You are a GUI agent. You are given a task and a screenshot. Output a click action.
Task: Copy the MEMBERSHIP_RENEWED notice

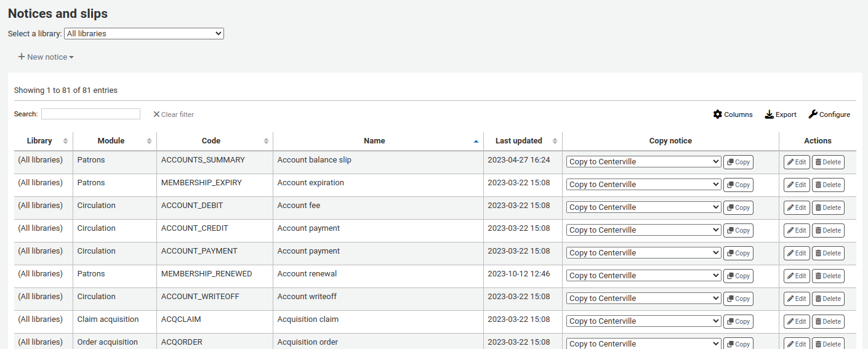point(738,276)
